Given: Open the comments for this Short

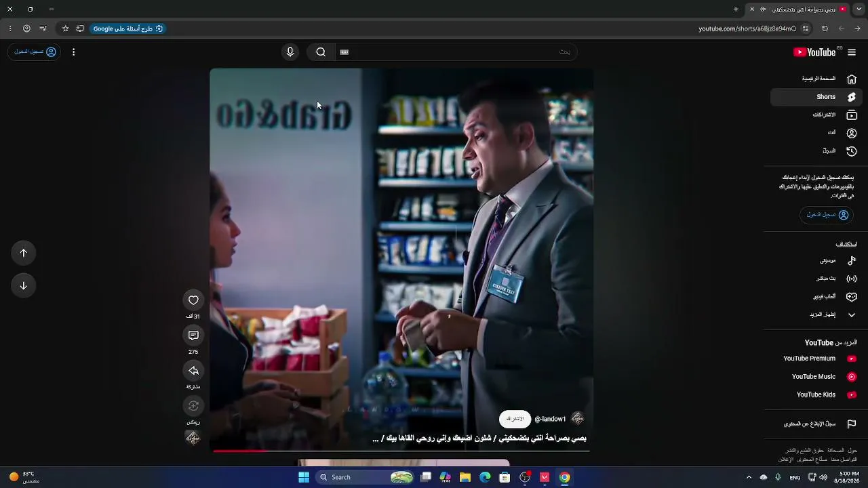Looking at the screenshot, I should 193,335.
